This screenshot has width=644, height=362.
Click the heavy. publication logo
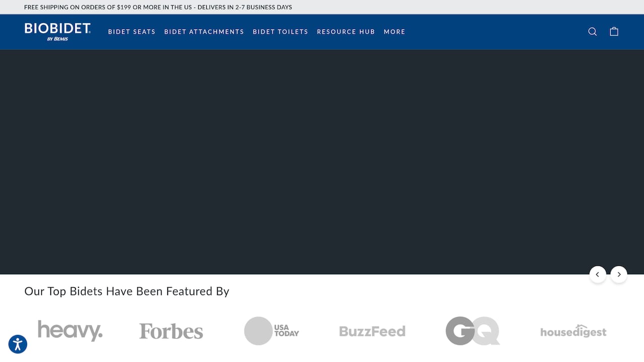pos(70,331)
